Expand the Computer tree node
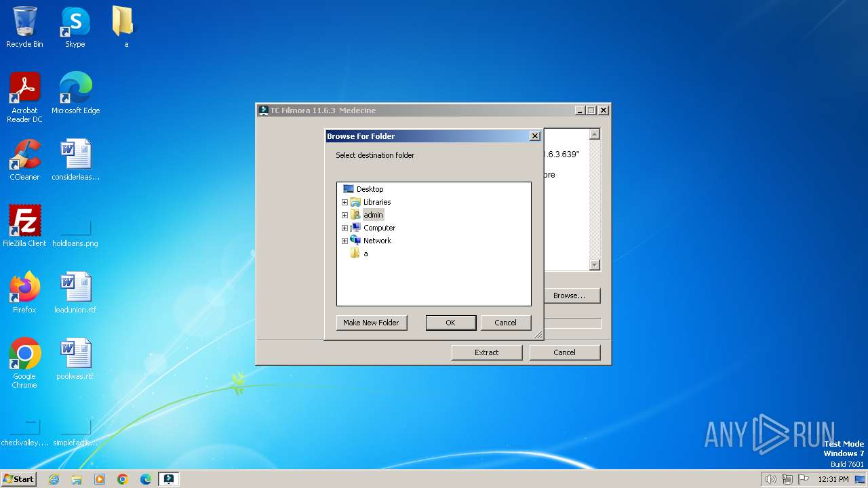The width and height of the screenshot is (868, 488). coord(344,228)
